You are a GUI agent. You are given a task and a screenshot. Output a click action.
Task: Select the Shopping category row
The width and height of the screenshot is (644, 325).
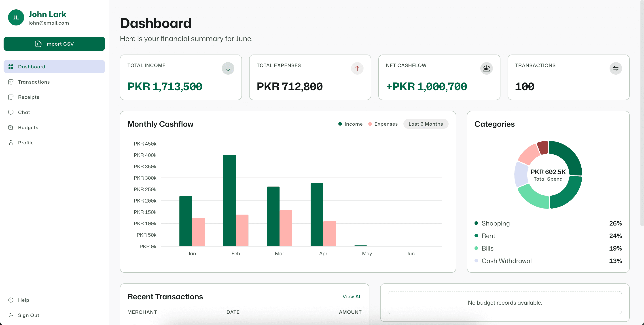pyautogui.click(x=548, y=223)
